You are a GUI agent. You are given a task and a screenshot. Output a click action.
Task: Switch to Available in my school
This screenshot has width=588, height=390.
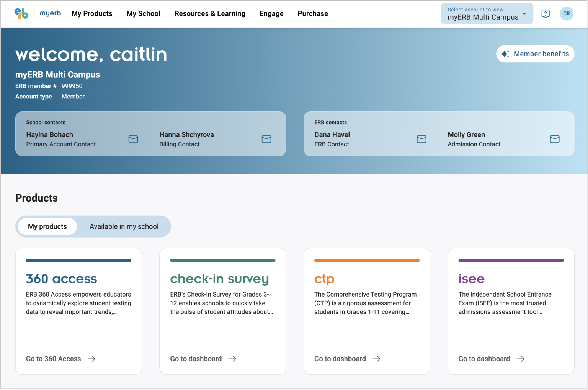point(124,226)
